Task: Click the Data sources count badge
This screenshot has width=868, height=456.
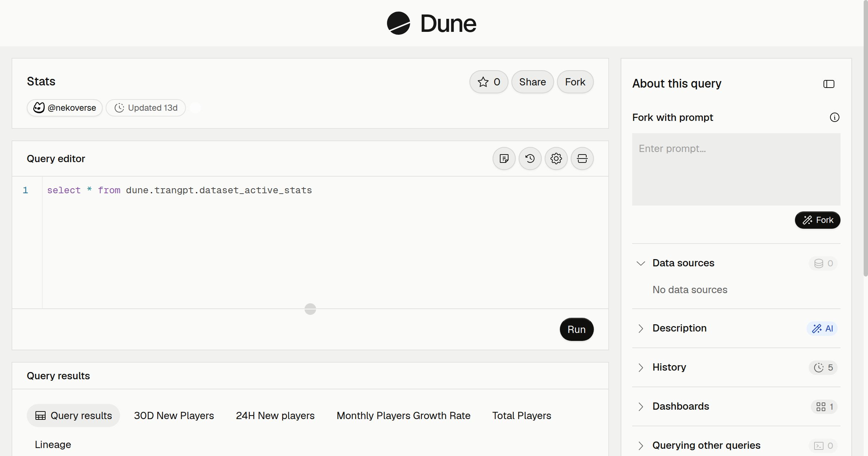Action: (823, 263)
